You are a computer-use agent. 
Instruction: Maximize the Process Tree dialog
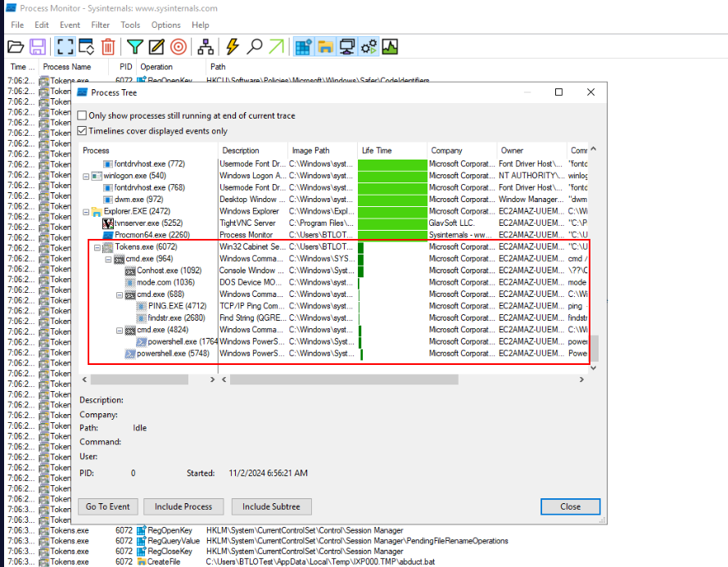(559, 92)
